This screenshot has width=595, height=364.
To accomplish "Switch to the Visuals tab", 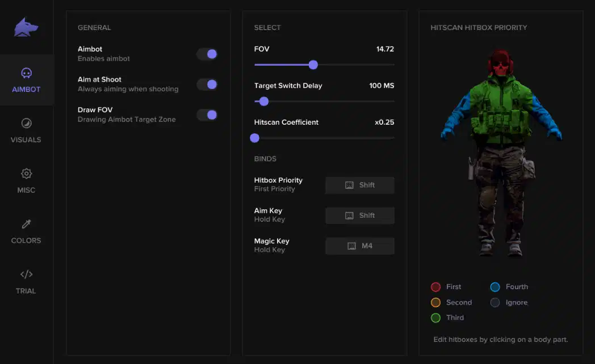I will click(x=26, y=130).
